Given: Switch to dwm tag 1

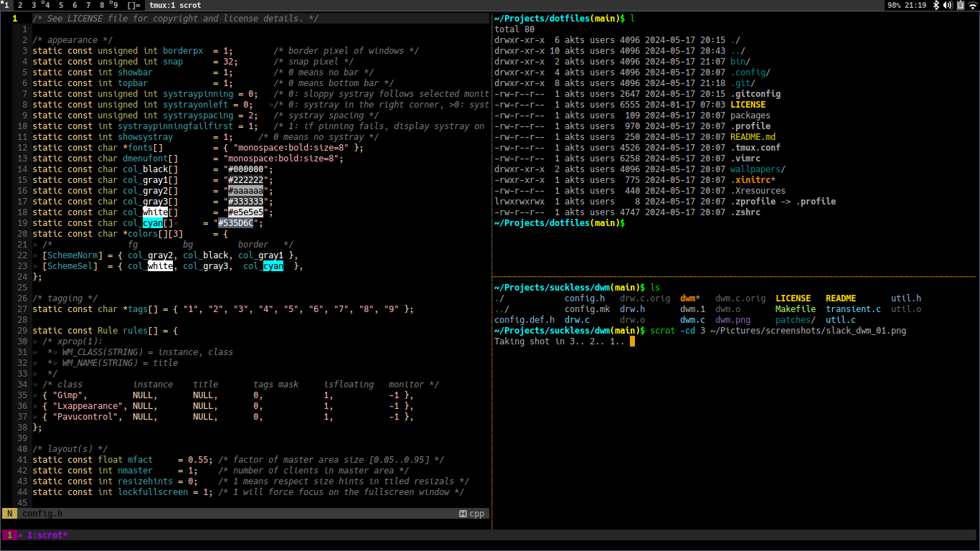Looking at the screenshot, I should coord(6,5).
